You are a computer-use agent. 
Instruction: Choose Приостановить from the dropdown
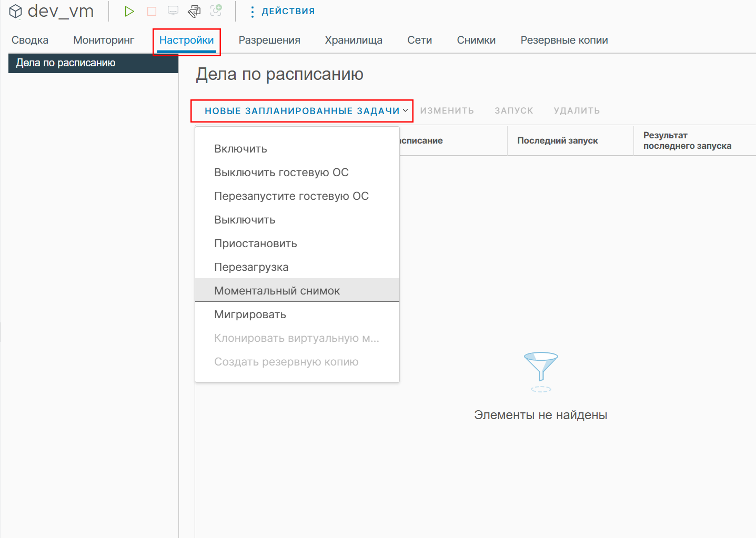tap(297, 243)
